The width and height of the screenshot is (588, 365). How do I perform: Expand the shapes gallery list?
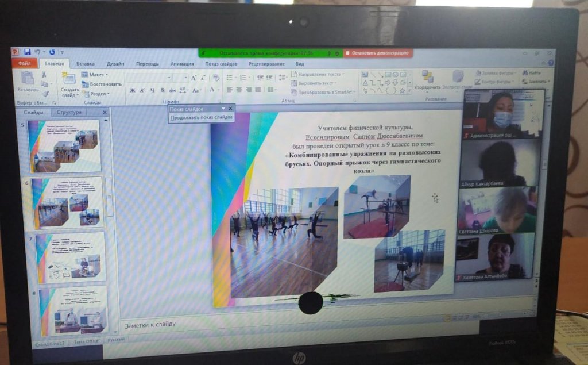coord(409,91)
